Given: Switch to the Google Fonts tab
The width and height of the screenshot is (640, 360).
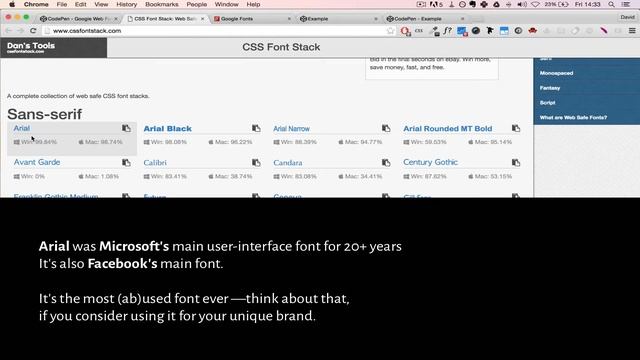Looking at the screenshot, I should click(x=252, y=19).
